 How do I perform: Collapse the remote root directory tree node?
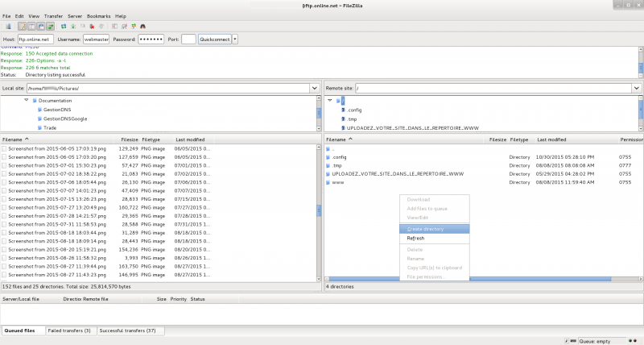[329, 100]
